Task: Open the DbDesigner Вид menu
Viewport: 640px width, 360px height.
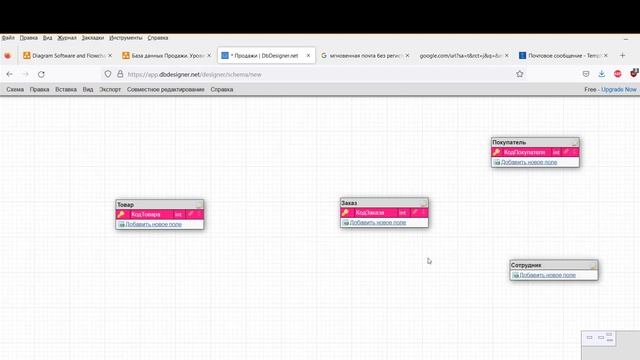Action: (88, 89)
